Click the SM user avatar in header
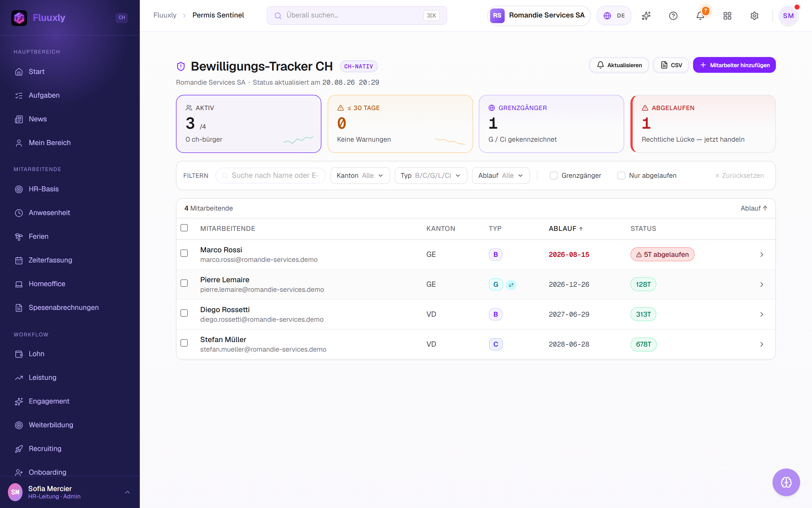The image size is (812, 508). point(788,16)
